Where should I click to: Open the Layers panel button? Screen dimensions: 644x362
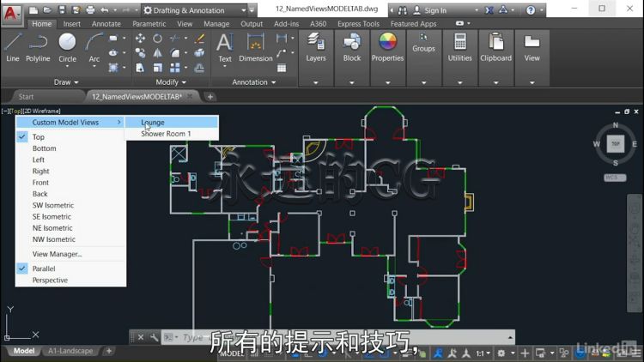click(315, 47)
